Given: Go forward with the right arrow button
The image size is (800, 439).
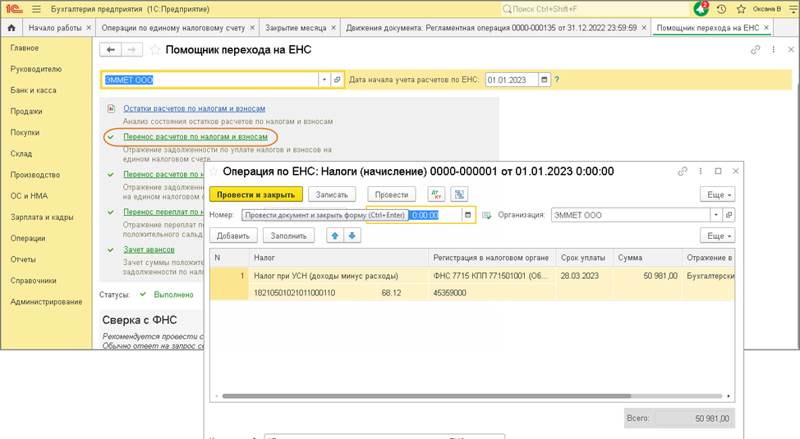Looking at the screenshot, I should [132, 50].
